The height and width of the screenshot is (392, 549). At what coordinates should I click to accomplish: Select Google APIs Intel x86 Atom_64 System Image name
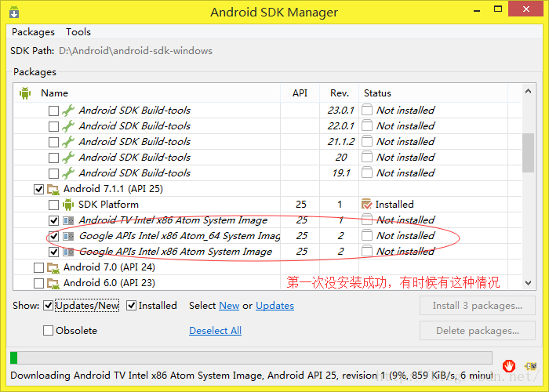coord(180,236)
